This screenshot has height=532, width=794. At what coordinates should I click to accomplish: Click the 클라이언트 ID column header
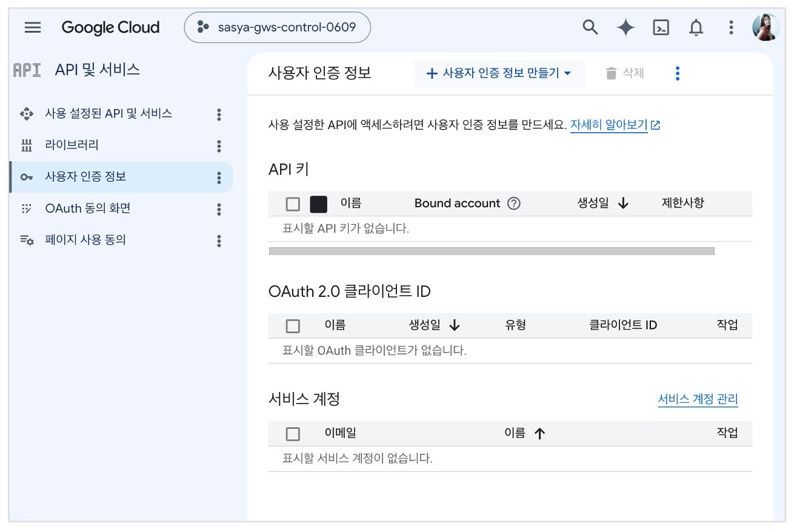point(623,325)
